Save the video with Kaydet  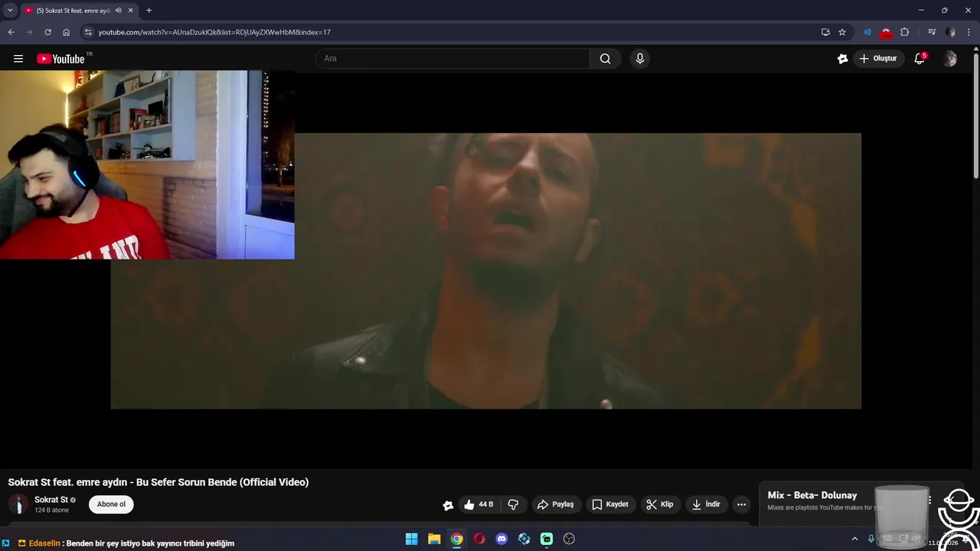[610, 504]
